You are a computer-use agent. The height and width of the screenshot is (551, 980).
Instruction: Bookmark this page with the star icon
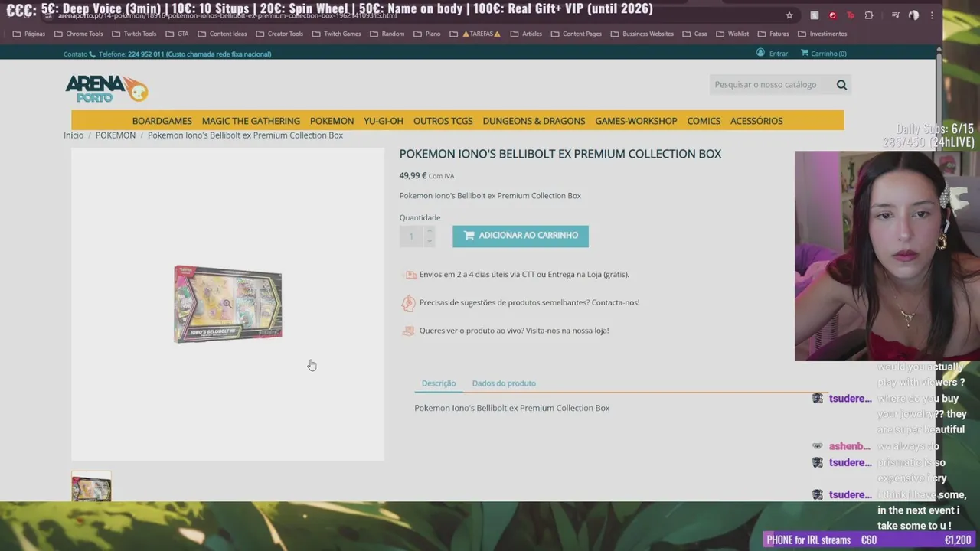click(x=789, y=15)
